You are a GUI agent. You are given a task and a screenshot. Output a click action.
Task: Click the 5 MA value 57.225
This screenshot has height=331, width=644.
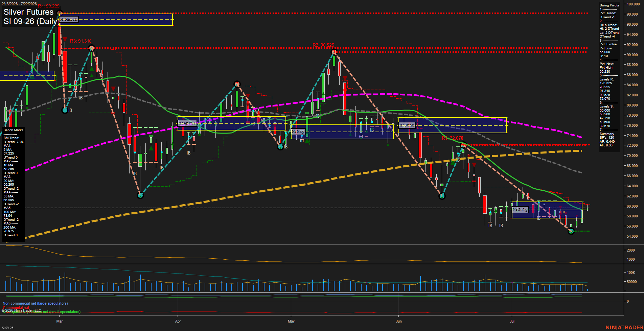tap(9, 153)
